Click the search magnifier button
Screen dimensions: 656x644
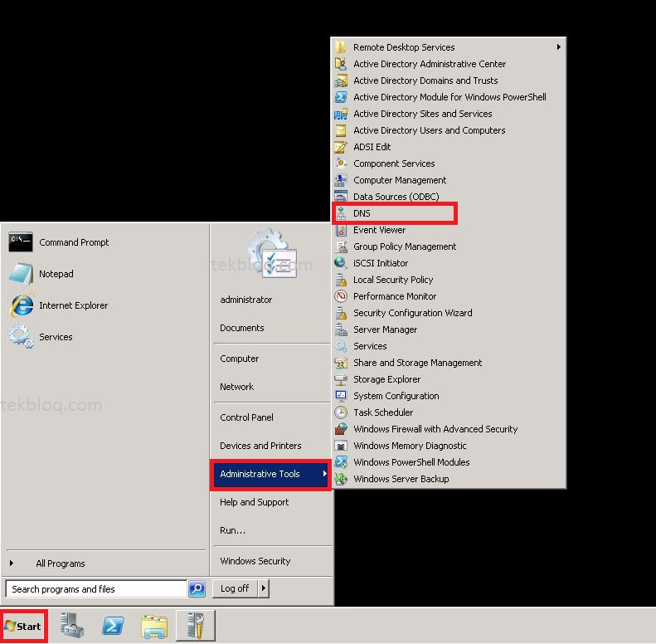pos(197,588)
